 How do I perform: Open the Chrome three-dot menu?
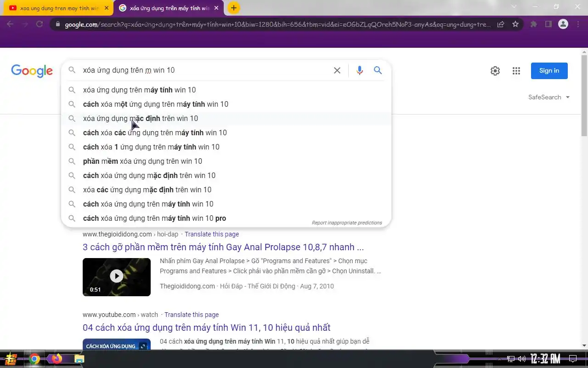click(578, 24)
